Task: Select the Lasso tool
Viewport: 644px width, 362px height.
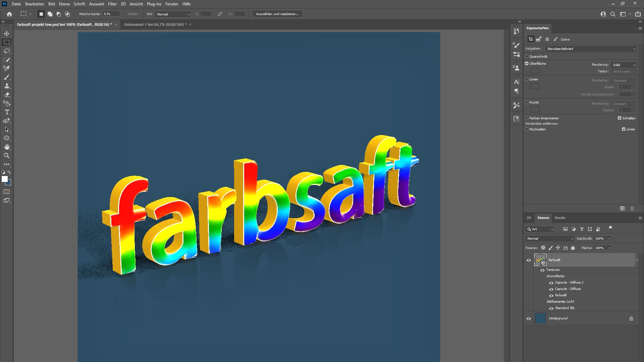Action: (x=7, y=51)
